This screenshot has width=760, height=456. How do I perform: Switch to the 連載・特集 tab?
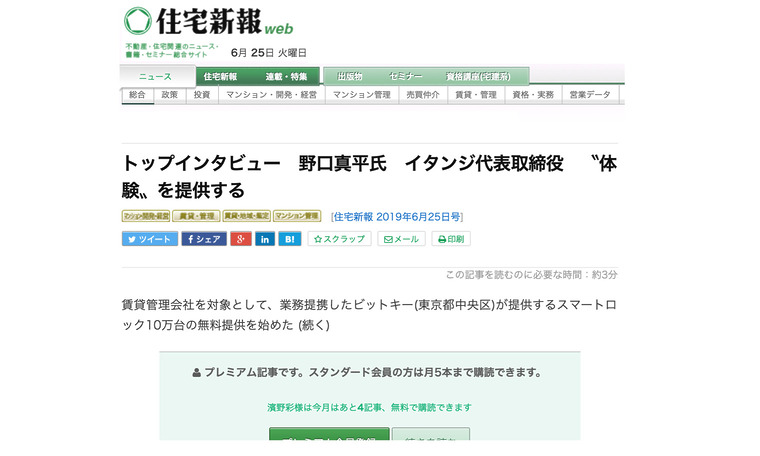tap(286, 76)
